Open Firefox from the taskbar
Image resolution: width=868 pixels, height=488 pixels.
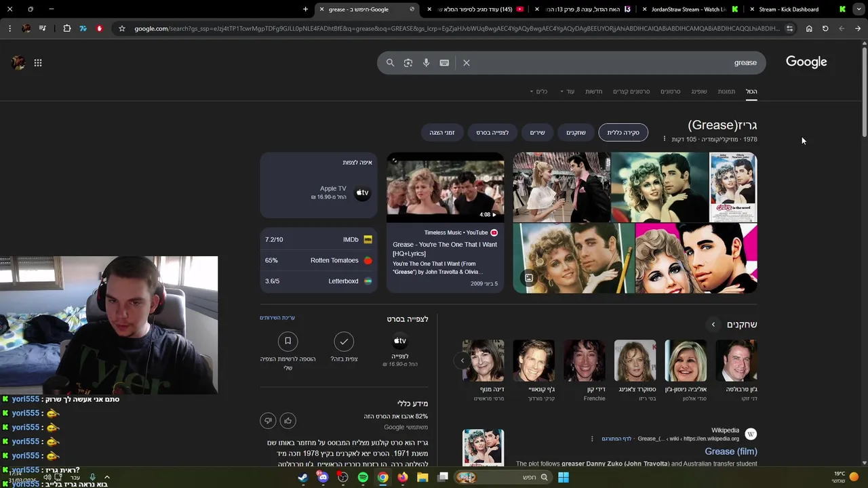coord(403,477)
